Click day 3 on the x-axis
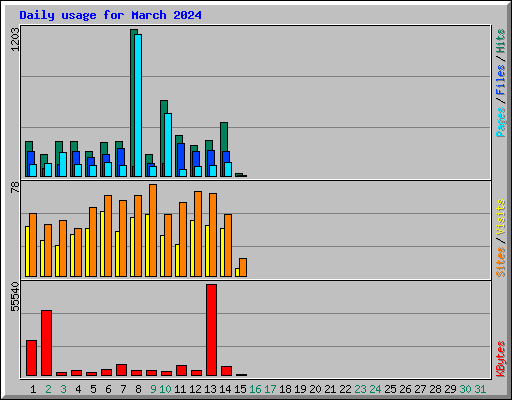 63,389
